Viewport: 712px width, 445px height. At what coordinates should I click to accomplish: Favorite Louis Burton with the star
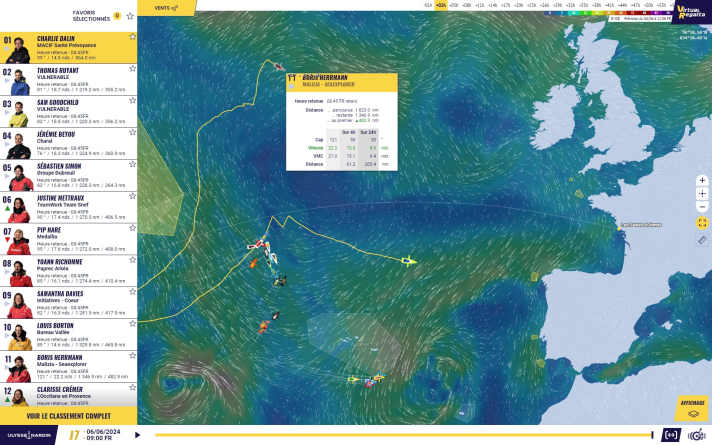pyautogui.click(x=132, y=324)
